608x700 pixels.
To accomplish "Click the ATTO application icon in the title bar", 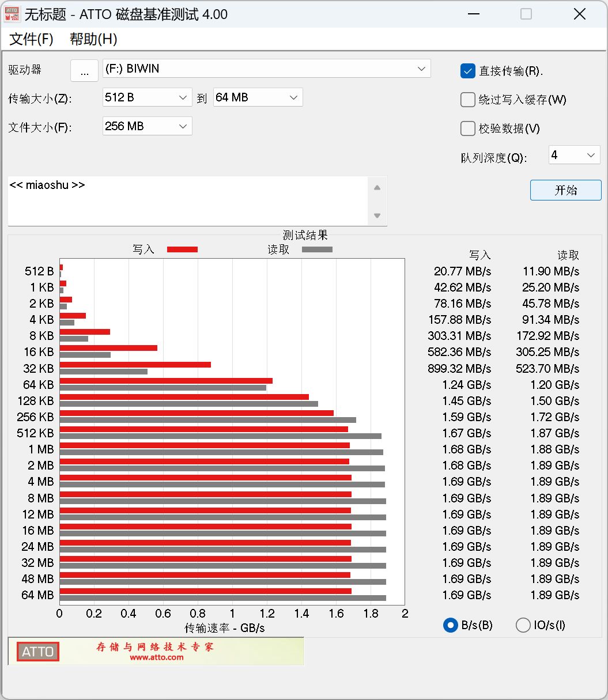I will click(12, 13).
